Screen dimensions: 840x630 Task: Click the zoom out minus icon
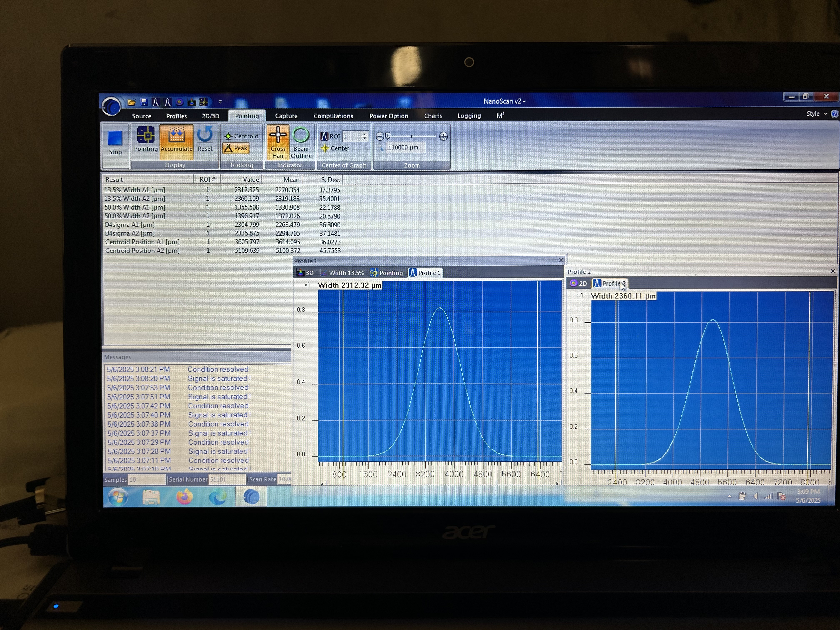(379, 136)
